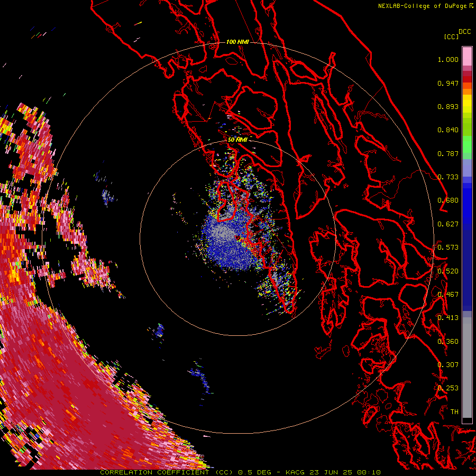Click the TH label on color scale

(x=454, y=412)
